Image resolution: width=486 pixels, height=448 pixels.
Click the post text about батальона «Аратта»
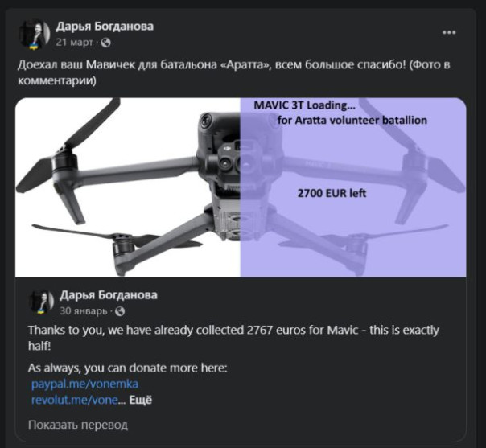(234, 72)
